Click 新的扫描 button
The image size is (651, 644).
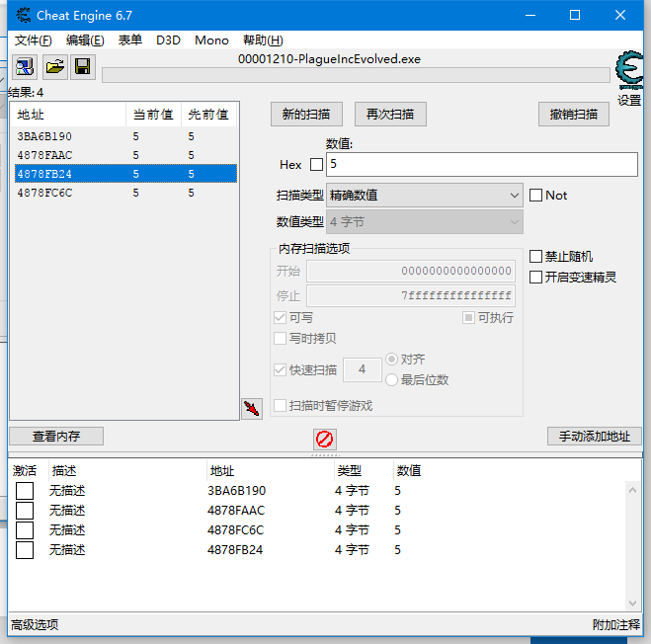pyautogui.click(x=306, y=115)
